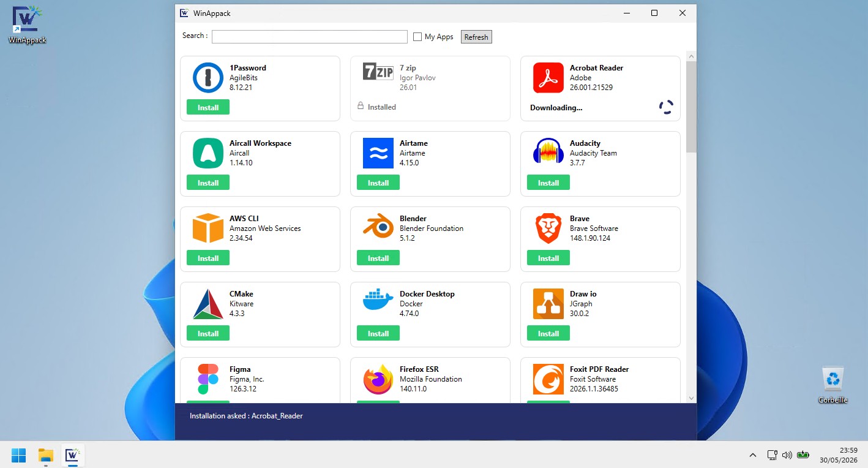Install Blender
The width and height of the screenshot is (868, 468).
(378, 258)
